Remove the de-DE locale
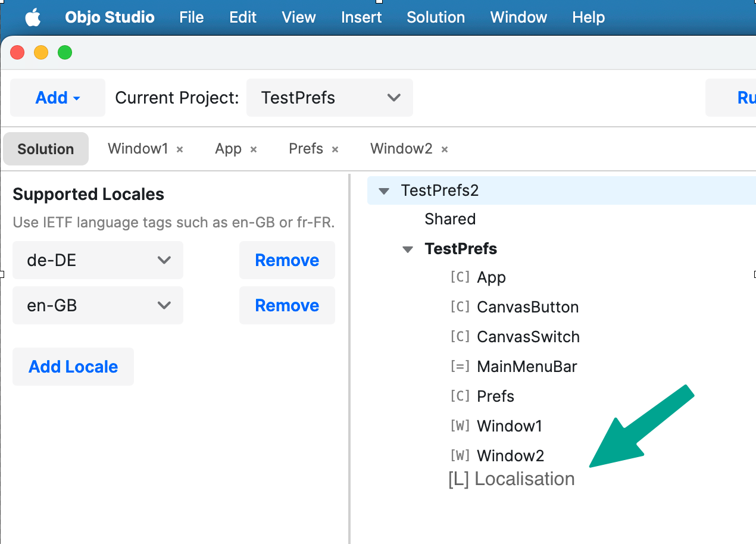This screenshot has width=756, height=544. click(287, 260)
